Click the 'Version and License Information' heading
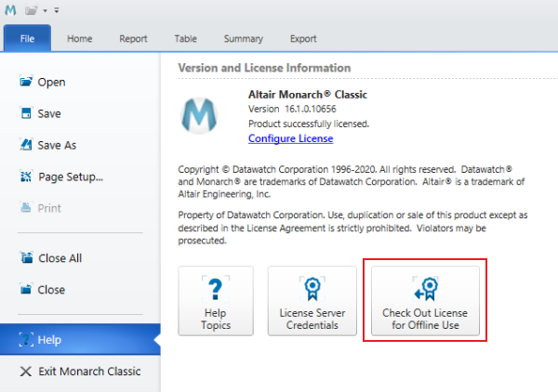The image size is (558, 392). click(264, 68)
